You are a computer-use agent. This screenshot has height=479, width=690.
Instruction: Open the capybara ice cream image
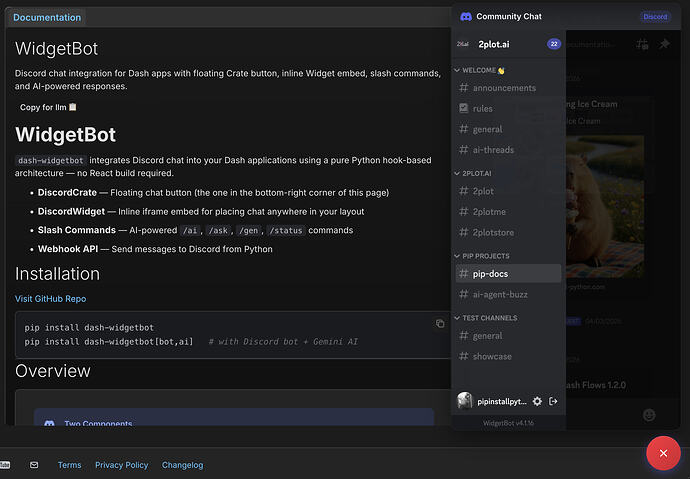605,207
